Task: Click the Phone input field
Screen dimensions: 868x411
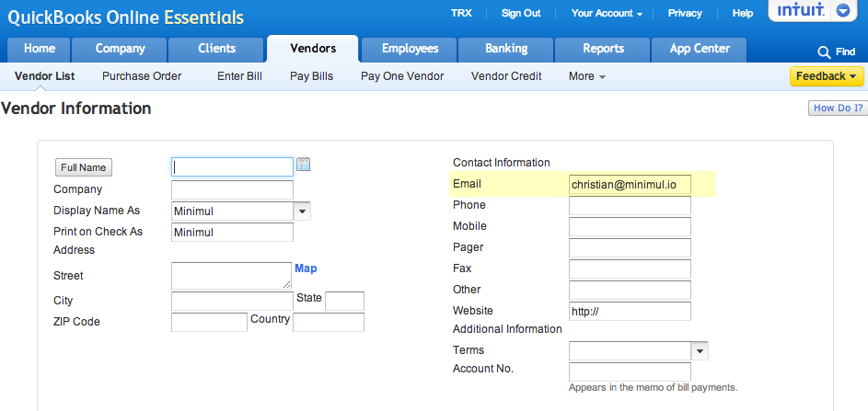Action: [x=630, y=206]
